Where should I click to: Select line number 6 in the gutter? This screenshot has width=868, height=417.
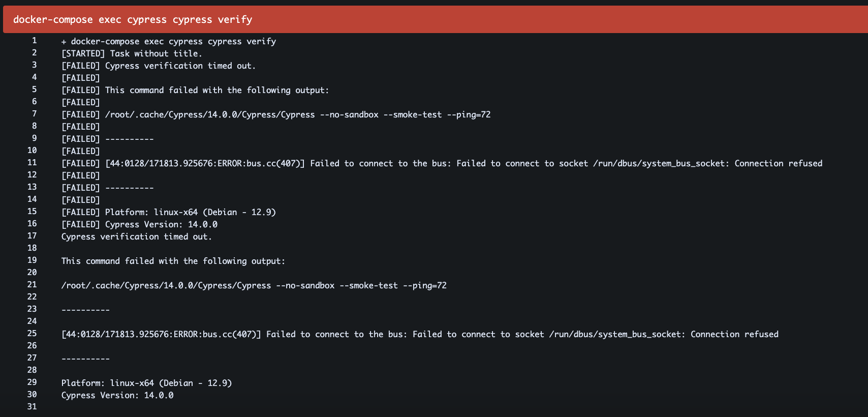(34, 102)
